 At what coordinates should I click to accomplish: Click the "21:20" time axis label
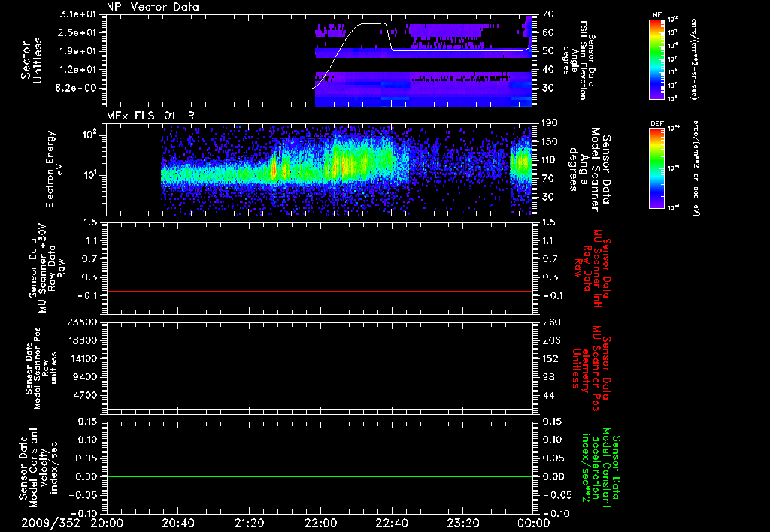(x=249, y=523)
